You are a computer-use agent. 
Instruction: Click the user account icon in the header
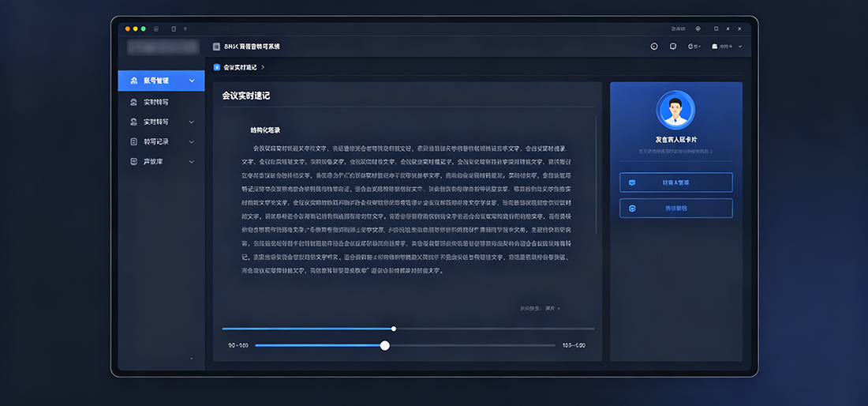(715, 47)
